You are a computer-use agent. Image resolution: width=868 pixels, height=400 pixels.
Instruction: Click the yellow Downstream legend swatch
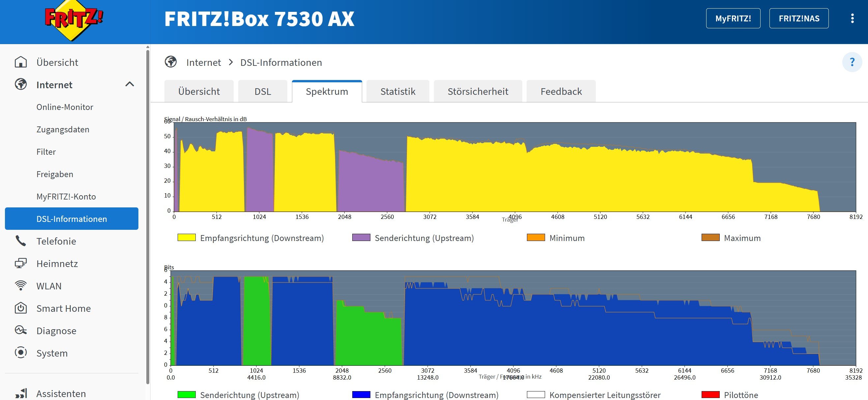(x=186, y=238)
